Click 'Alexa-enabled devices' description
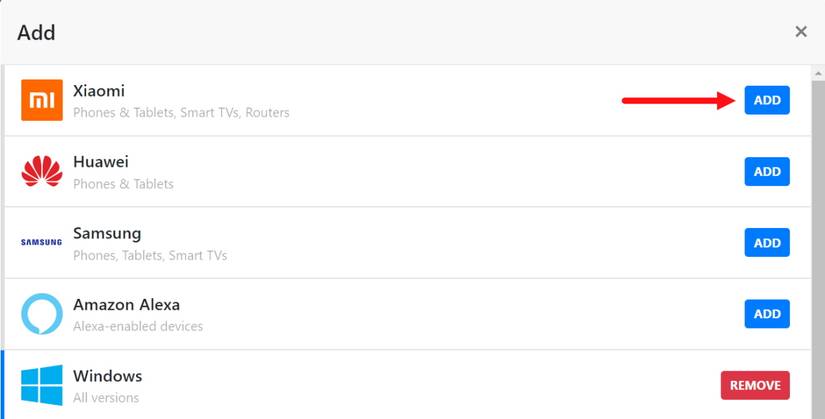This screenshot has width=825, height=419. [138, 326]
